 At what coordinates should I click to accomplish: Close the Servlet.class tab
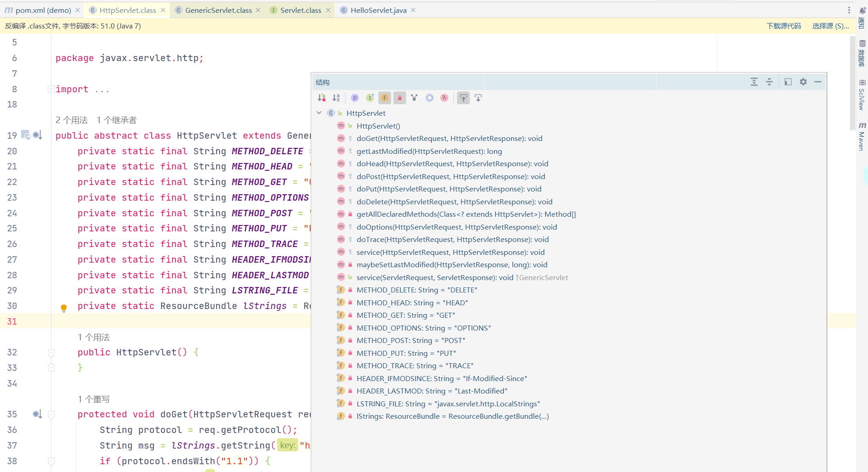coord(328,10)
